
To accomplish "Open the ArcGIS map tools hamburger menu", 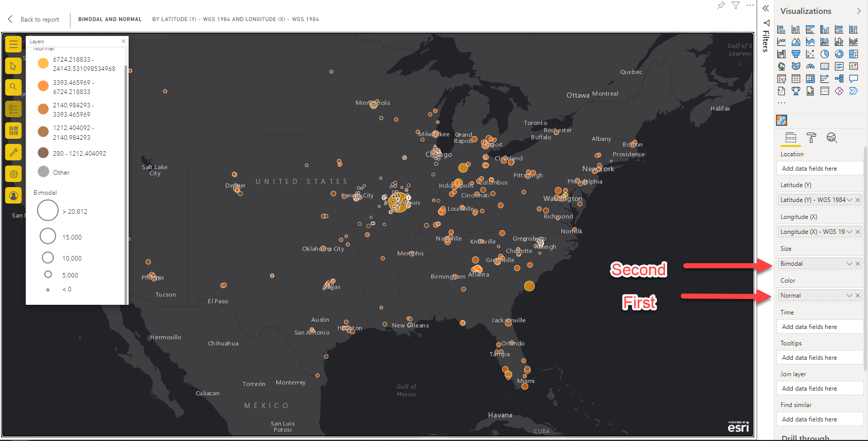I will tap(13, 44).
